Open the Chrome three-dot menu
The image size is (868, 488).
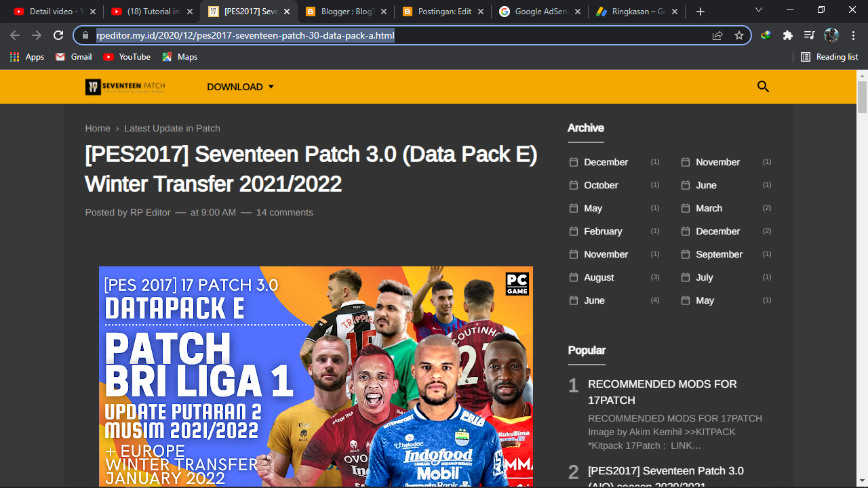(x=853, y=35)
